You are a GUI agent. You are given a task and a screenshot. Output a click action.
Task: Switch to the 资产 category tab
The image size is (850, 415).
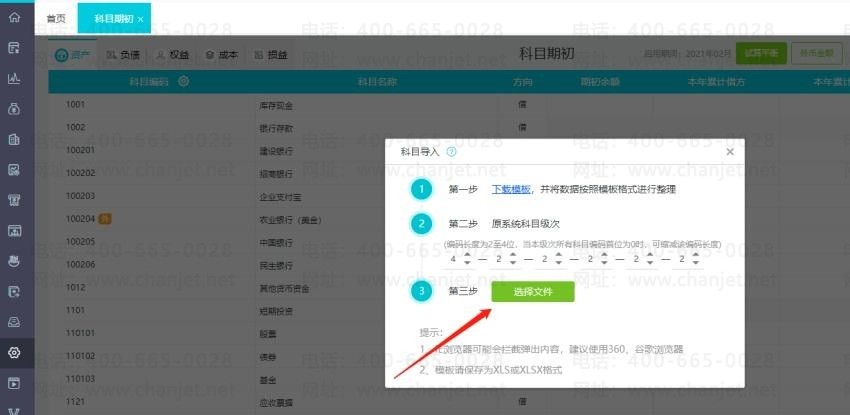point(73,55)
